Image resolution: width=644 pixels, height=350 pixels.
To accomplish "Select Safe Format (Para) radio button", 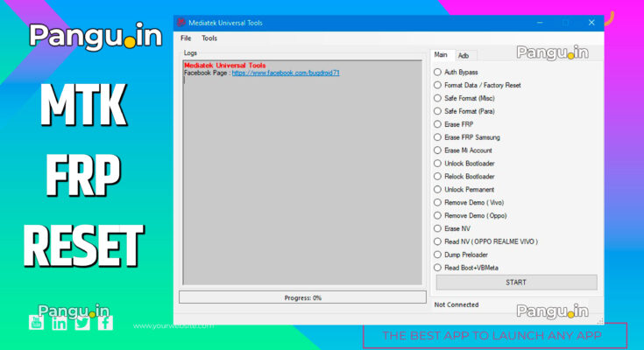I will click(464, 111).
